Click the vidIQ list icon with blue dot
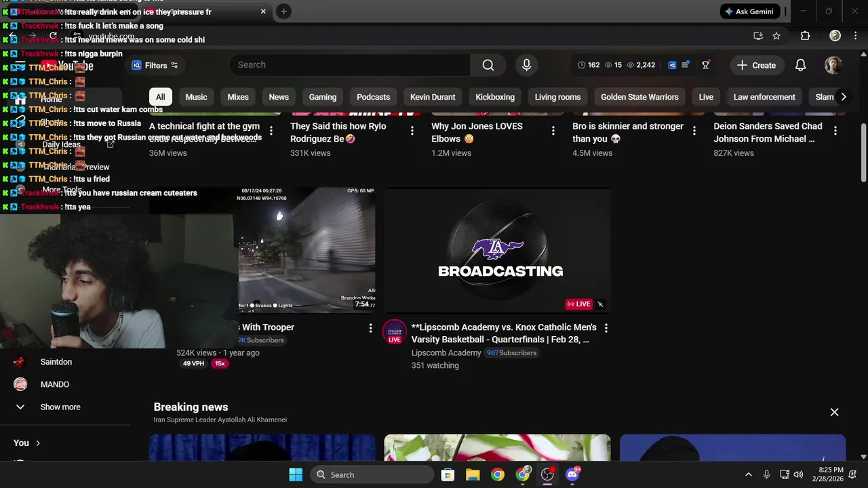The image size is (868, 488). pos(686,64)
